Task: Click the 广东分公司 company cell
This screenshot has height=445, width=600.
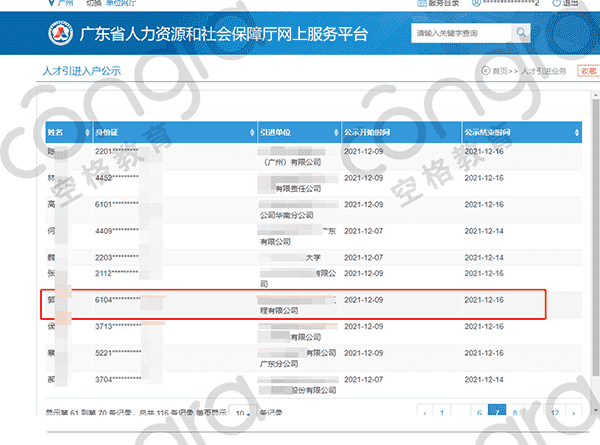Action: coord(298,358)
